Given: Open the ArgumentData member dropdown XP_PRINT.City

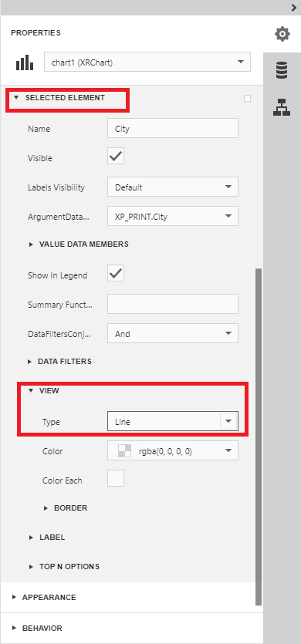Looking at the screenshot, I should point(173,216).
